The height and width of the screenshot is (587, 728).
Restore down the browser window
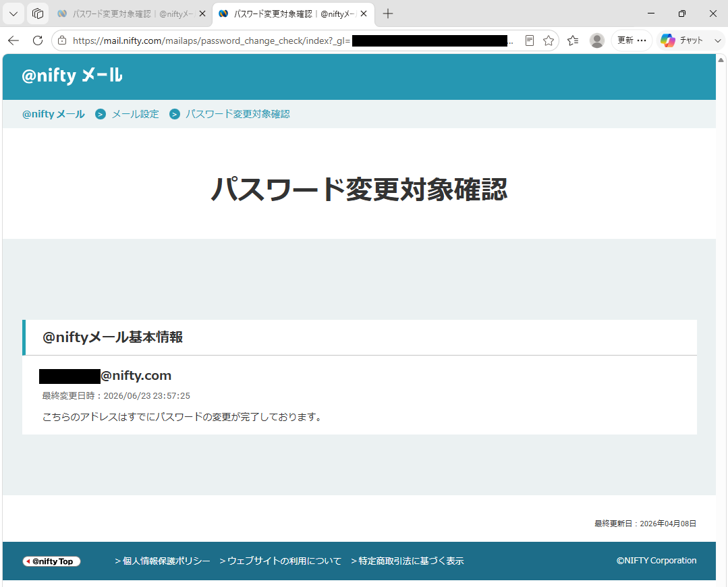click(x=682, y=13)
